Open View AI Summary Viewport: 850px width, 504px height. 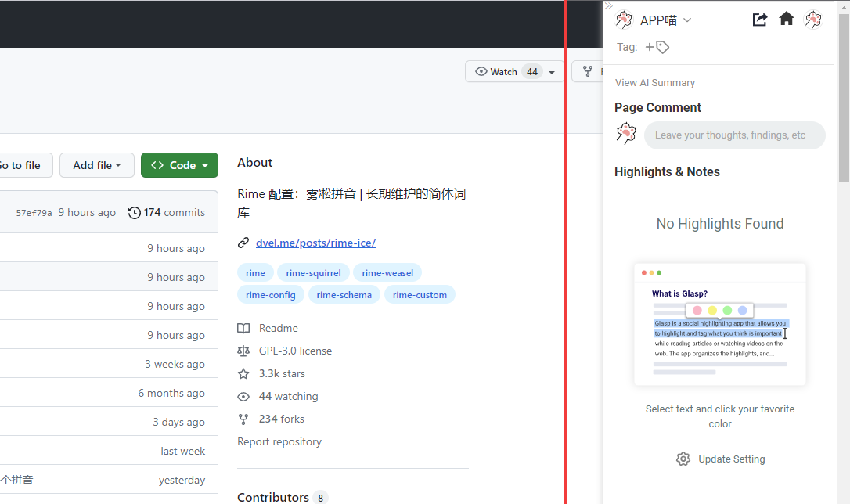pos(654,83)
